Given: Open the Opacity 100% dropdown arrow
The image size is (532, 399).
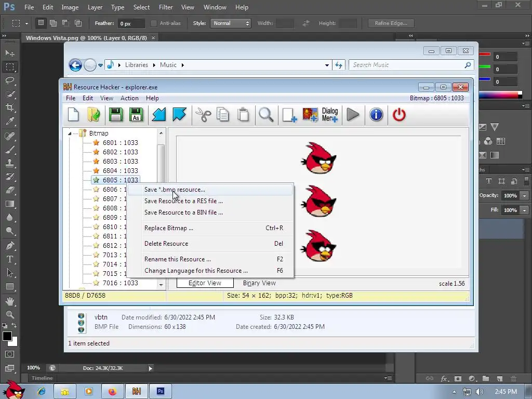Looking at the screenshot, I should point(525,195).
